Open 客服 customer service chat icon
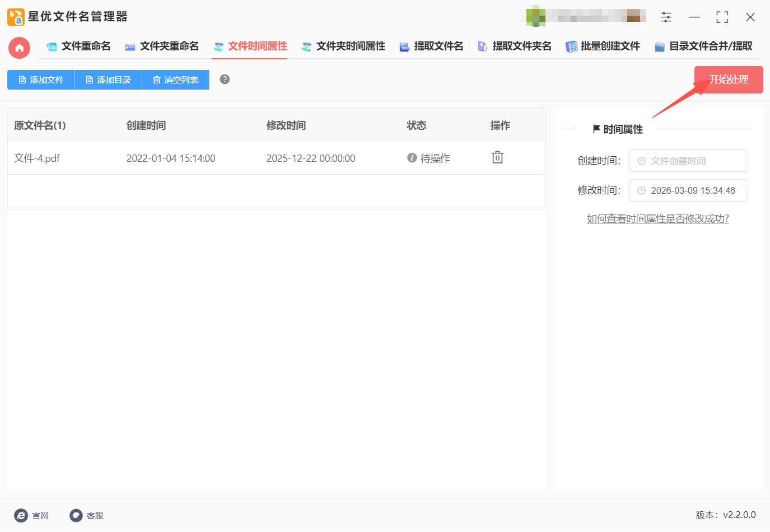 tap(76, 515)
